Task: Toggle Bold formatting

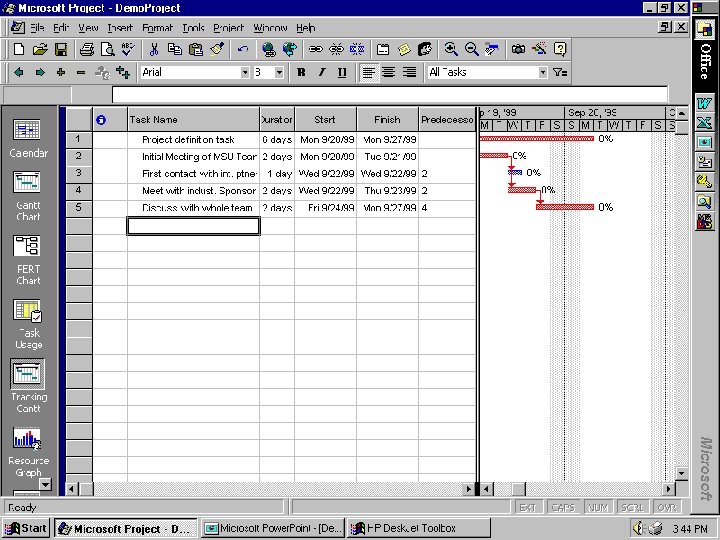Action: point(301,72)
